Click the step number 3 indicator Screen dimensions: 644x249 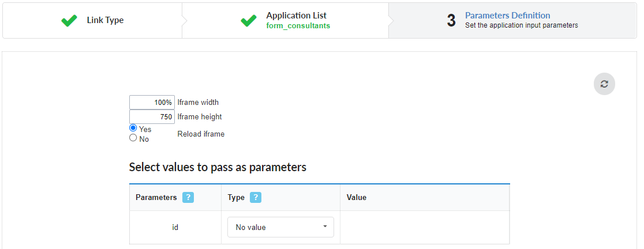[x=451, y=21]
